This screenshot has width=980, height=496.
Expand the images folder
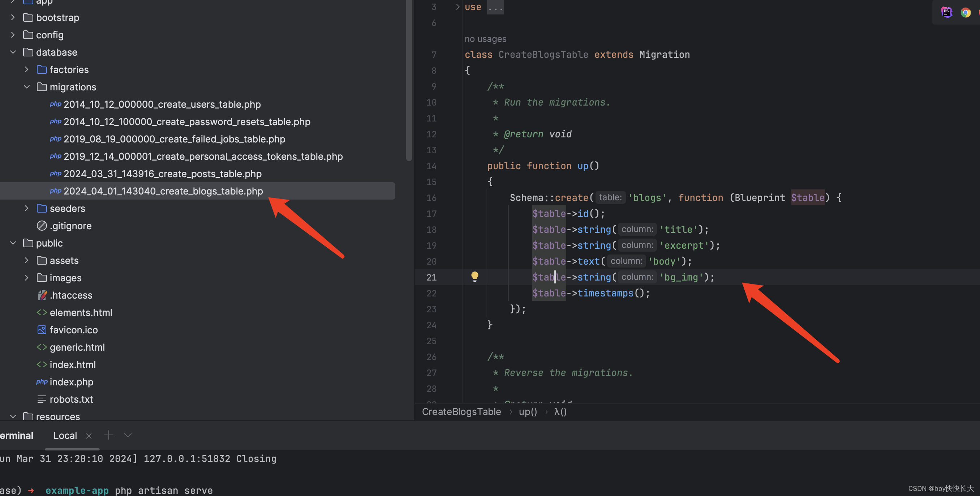click(x=27, y=278)
